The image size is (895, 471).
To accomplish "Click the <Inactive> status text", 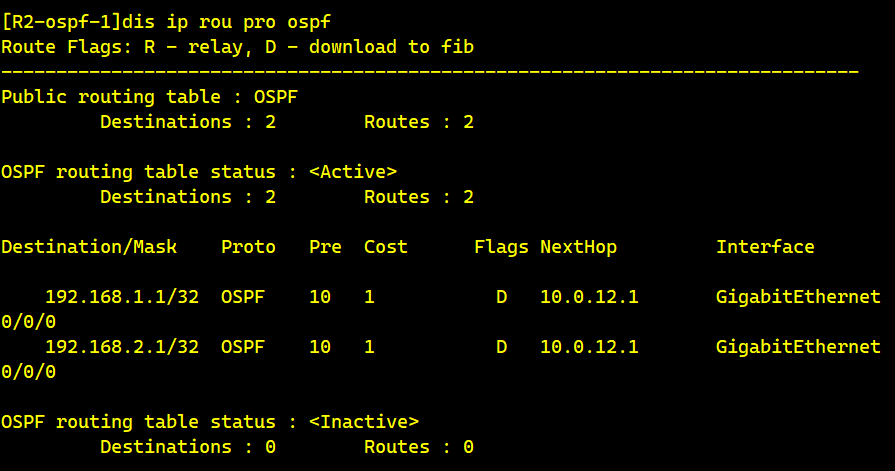I will pyautogui.click(x=364, y=422).
